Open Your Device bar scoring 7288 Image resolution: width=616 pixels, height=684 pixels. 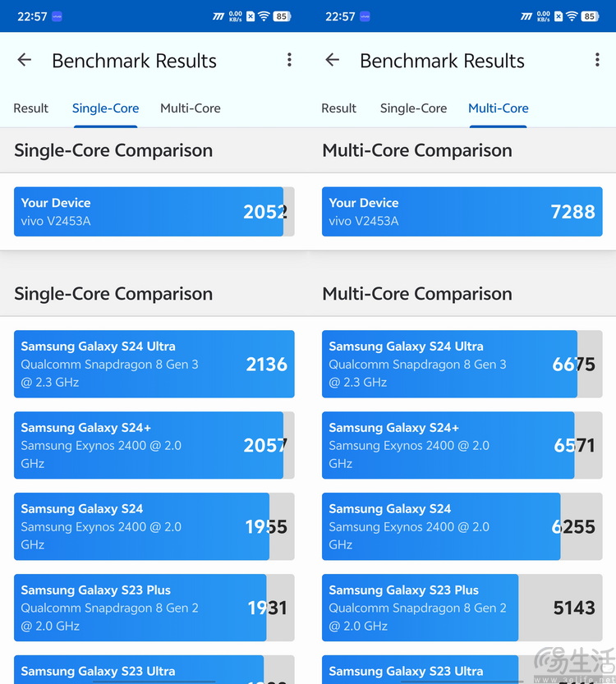tap(462, 212)
